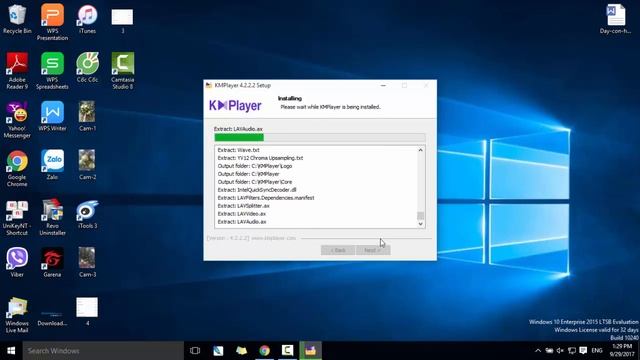Select log line 'Extract: YV12 Chroma Upsampling.txt'
The width and height of the screenshot is (640, 360).
pyautogui.click(x=260, y=158)
